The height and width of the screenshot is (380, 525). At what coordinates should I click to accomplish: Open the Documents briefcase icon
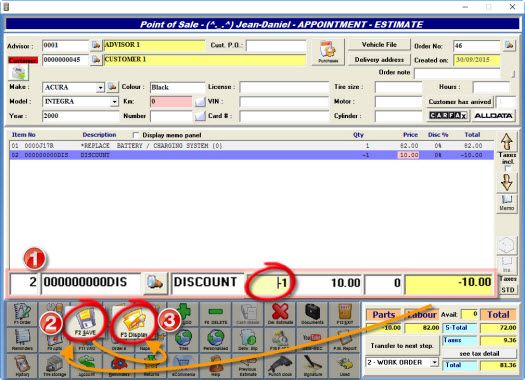pos(312,314)
